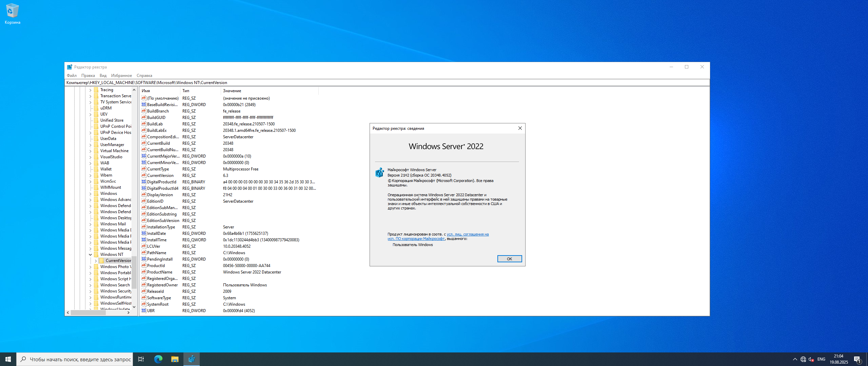Click the Wallet folder icon
The height and width of the screenshot is (366, 868).
click(x=96, y=169)
